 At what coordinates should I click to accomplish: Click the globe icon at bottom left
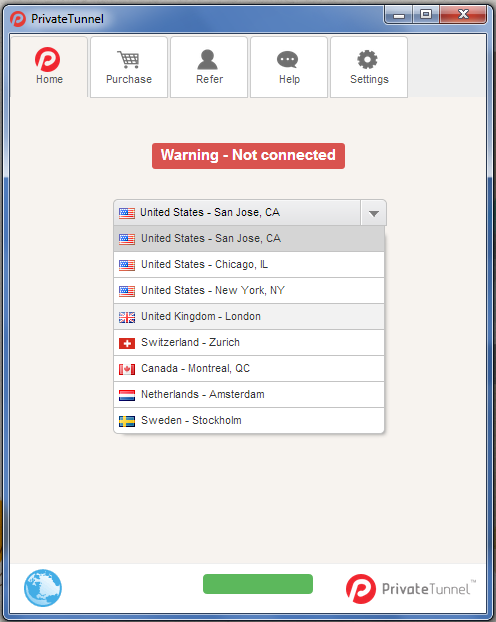coord(43,587)
